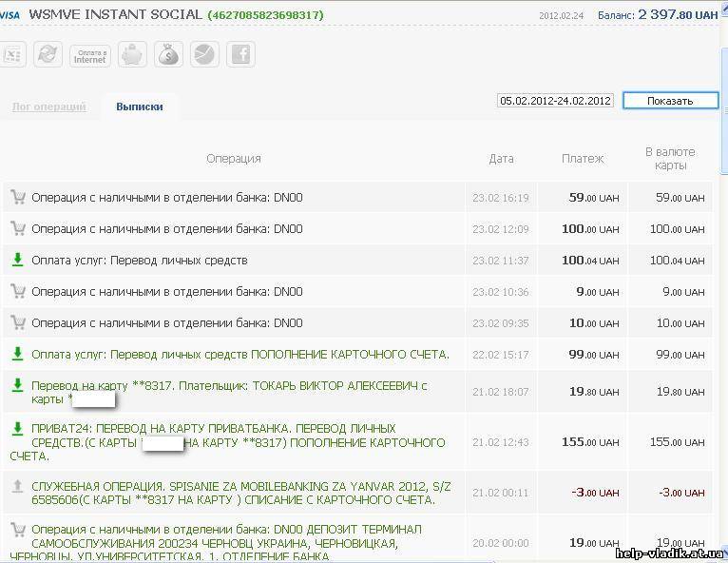Open the pie chart statistics icon

click(x=204, y=55)
